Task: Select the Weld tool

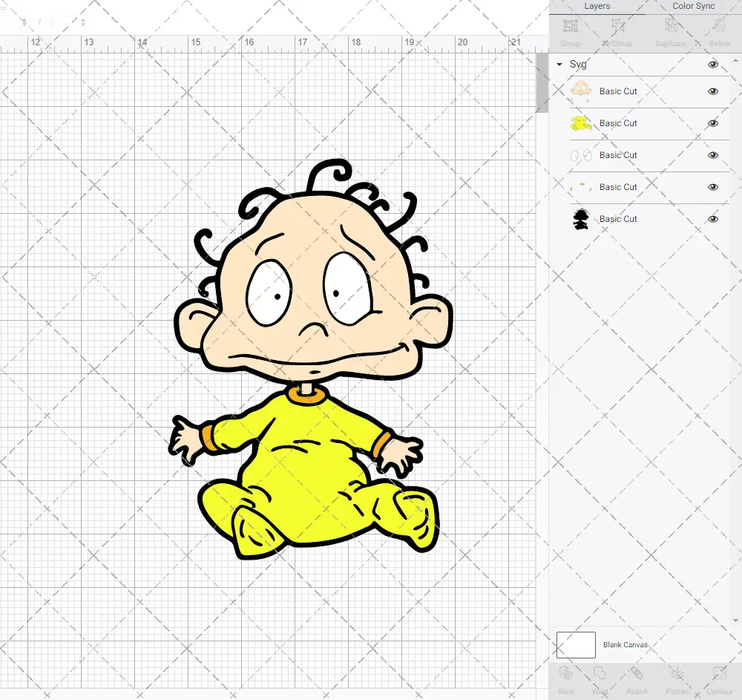Action: coord(600,674)
